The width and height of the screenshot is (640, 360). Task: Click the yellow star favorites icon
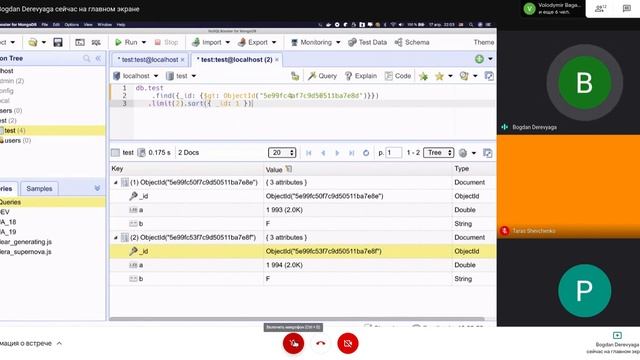[x=439, y=76]
